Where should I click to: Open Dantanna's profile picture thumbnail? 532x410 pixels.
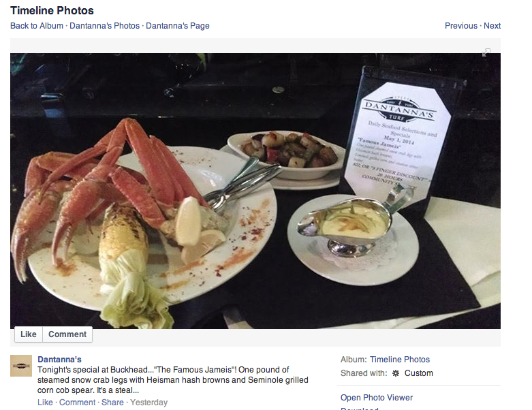21,366
